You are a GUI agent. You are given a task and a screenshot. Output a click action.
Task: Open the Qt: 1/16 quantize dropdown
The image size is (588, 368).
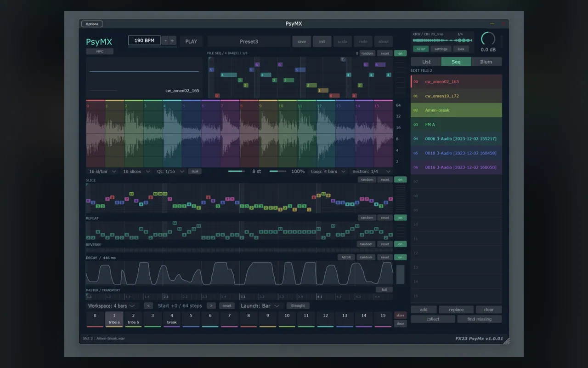coord(170,171)
